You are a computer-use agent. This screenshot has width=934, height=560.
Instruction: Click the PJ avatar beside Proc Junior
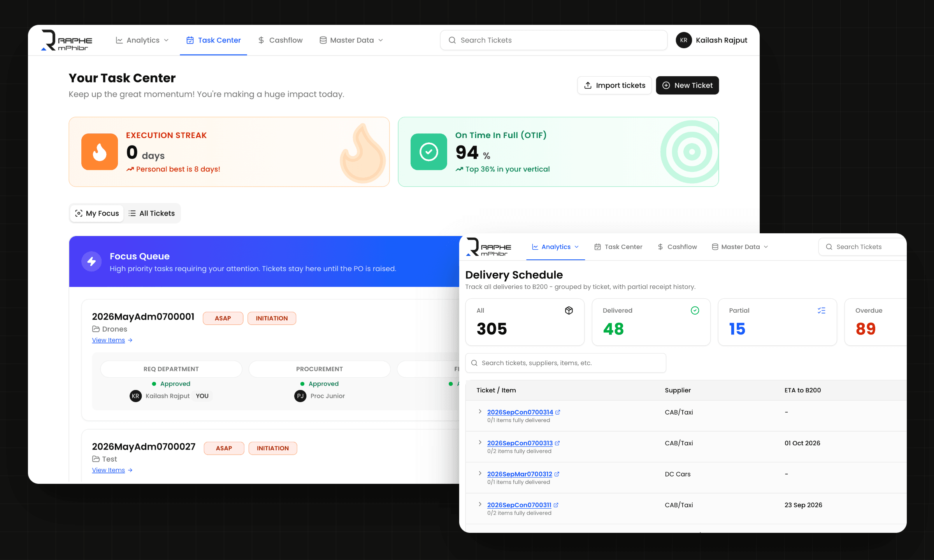click(x=300, y=396)
